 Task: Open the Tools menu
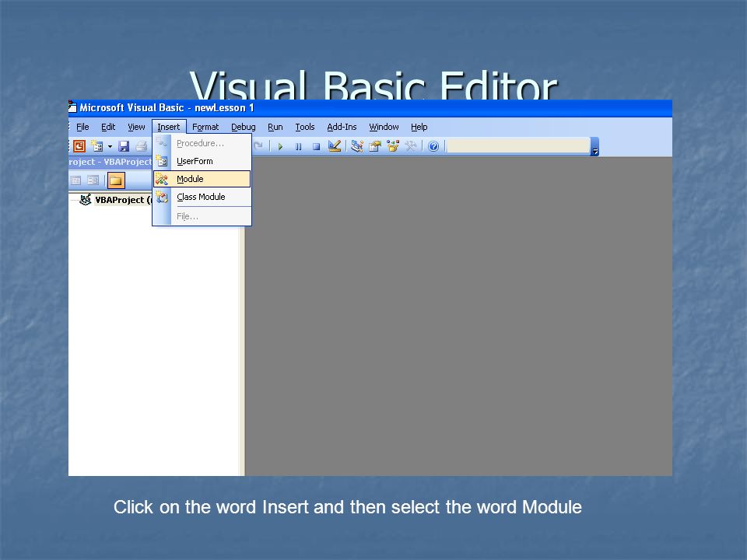(x=305, y=127)
